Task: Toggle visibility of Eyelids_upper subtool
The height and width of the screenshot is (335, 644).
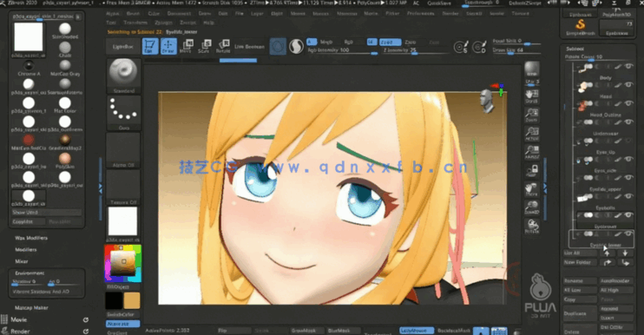Action: [628, 178]
